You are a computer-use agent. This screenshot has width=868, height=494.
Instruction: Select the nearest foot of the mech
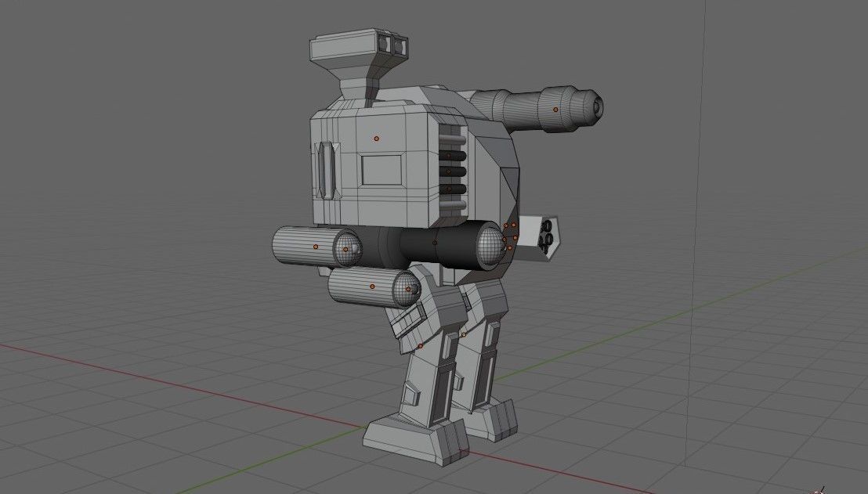415,438
